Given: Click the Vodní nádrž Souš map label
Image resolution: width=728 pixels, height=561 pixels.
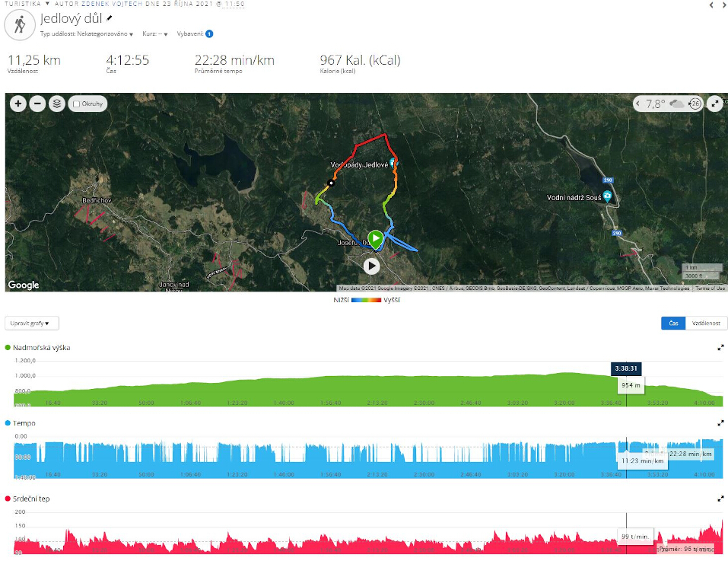Looking at the screenshot, I should [574, 198].
